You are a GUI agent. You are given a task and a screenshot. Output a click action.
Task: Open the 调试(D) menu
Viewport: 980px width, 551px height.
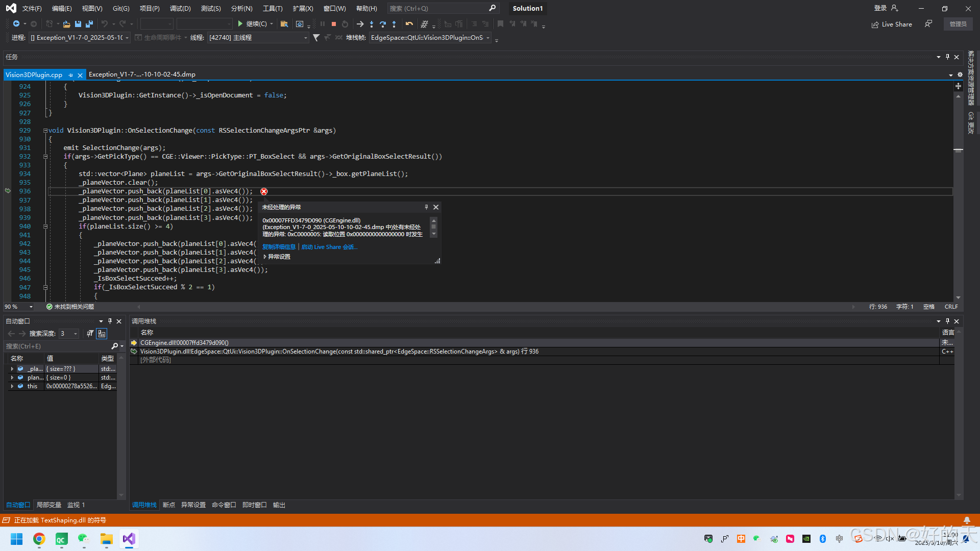pyautogui.click(x=180, y=8)
